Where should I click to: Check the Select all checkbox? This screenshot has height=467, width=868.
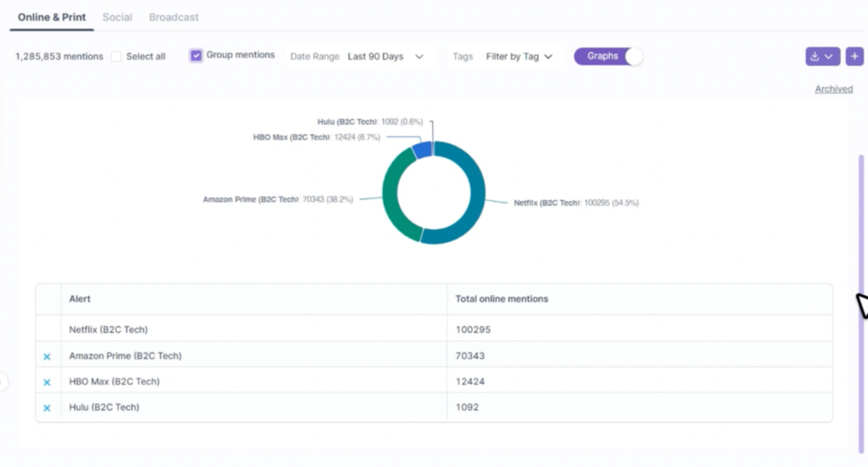tap(116, 57)
